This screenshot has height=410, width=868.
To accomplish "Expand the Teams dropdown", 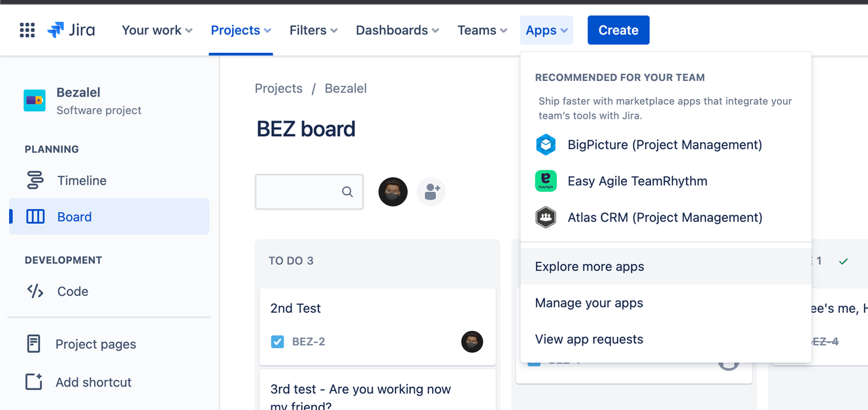I will pos(482,30).
